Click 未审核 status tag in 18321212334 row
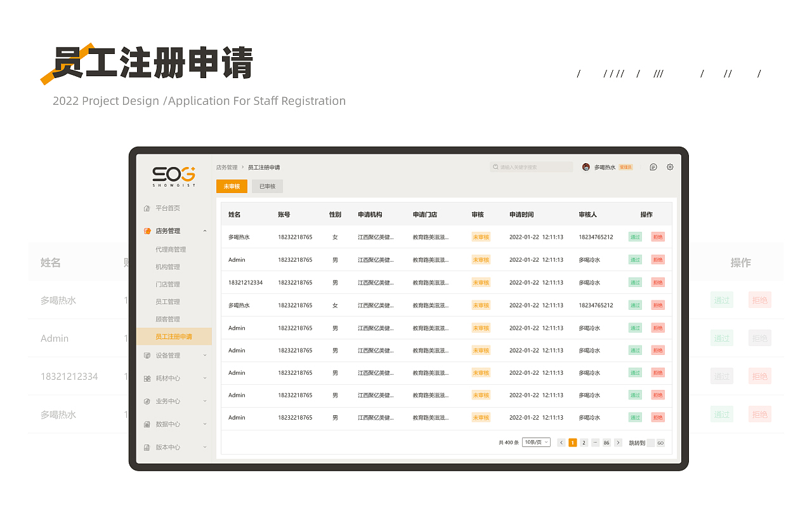 point(481,283)
